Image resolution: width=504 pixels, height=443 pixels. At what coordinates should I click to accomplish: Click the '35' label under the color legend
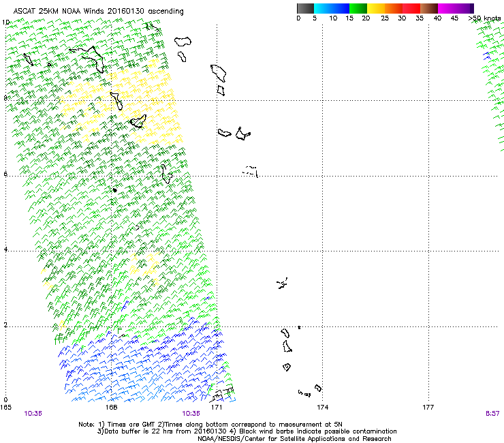click(x=420, y=18)
